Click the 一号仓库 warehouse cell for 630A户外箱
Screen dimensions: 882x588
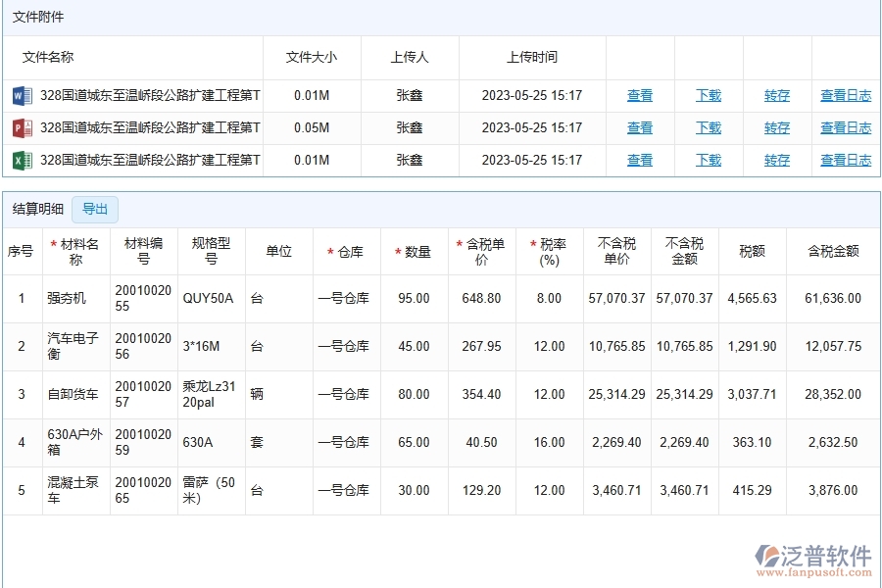(343, 443)
